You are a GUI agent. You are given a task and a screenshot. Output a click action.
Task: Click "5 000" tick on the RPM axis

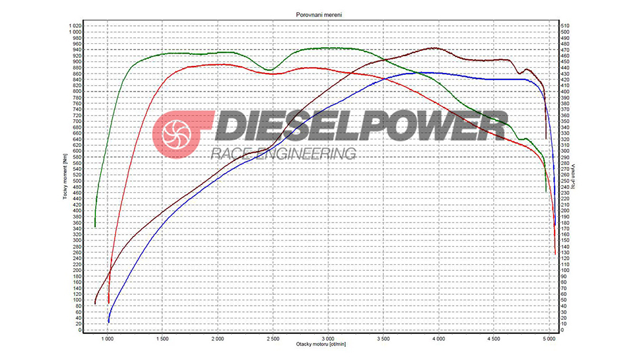pyautogui.click(x=549, y=338)
